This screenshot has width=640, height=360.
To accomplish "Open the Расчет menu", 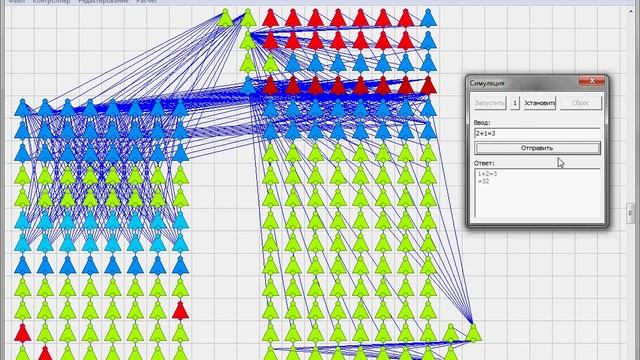I will pyautogui.click(x=147, y=2).
